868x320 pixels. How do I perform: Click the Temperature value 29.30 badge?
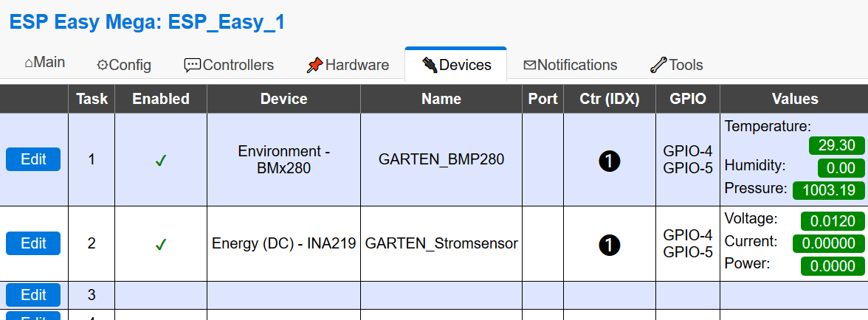[836, 145]
